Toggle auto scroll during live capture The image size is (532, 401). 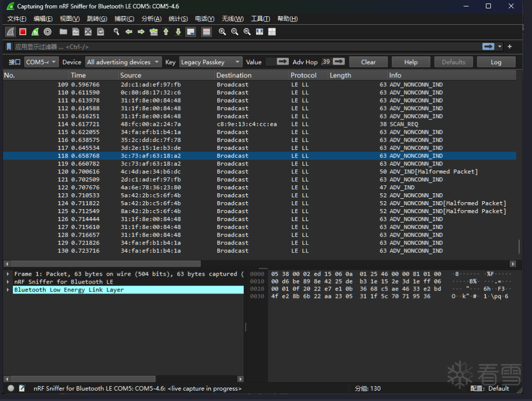[191, 32]
